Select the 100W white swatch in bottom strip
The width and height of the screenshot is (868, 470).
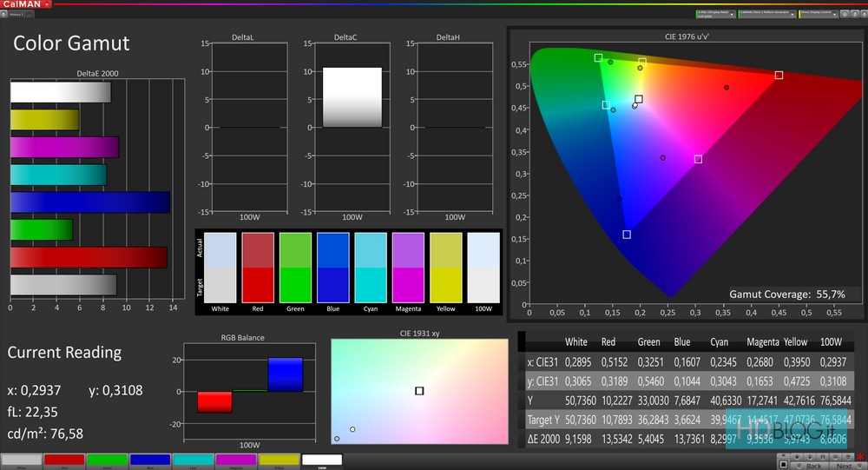pos(322,460)
